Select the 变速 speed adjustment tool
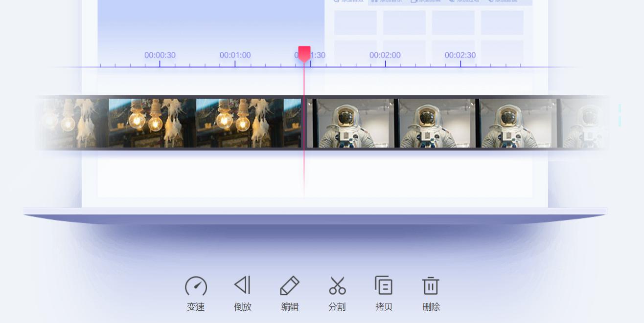This screenshot has height=323, width=644. pos(196,285)
